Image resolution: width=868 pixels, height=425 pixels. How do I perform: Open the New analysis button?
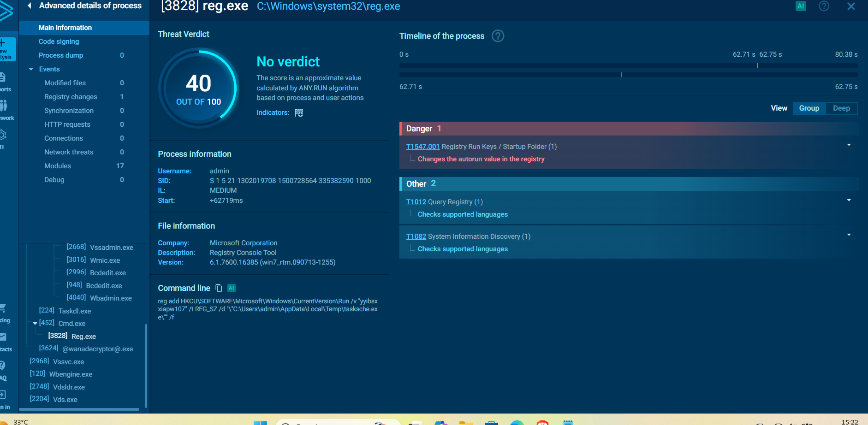7,49
